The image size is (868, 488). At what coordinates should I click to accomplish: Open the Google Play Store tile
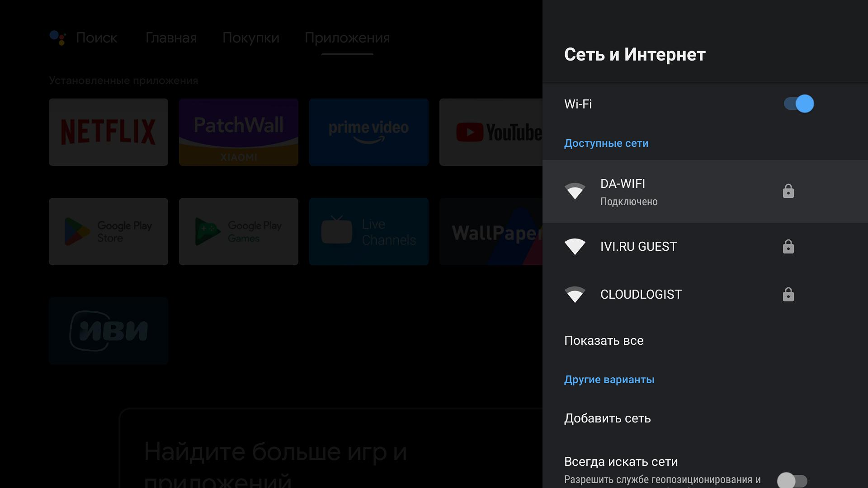coord(108,231)
